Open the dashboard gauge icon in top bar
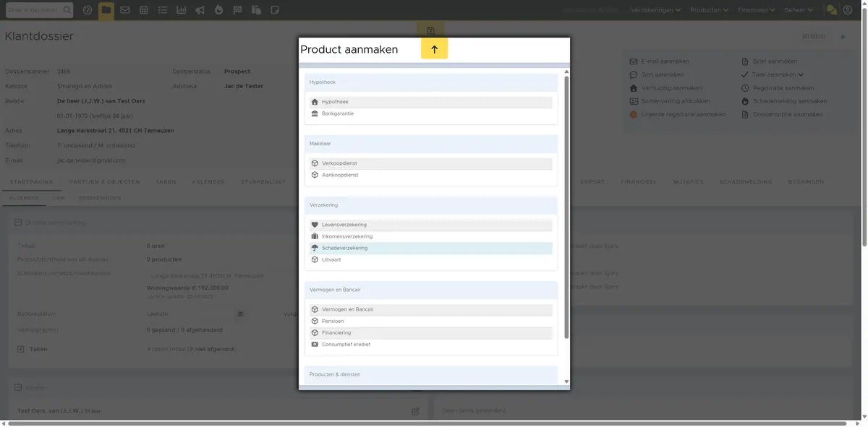 [x=88, y=10]
